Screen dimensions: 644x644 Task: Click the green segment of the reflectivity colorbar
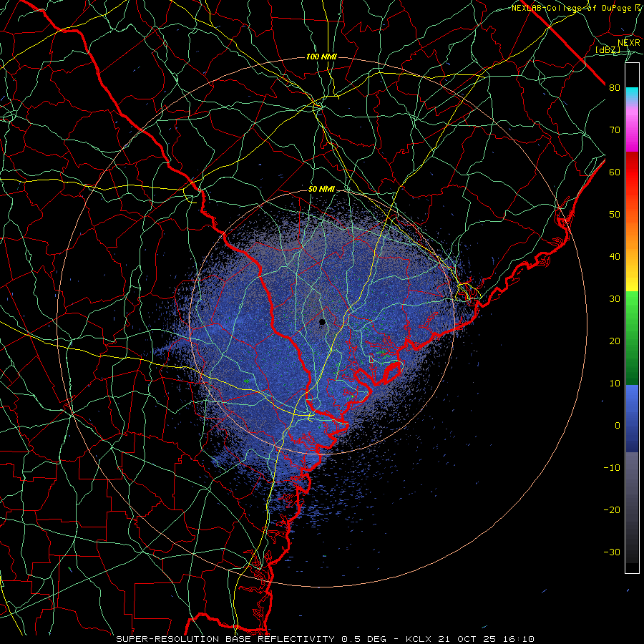(x=632, y=338)
